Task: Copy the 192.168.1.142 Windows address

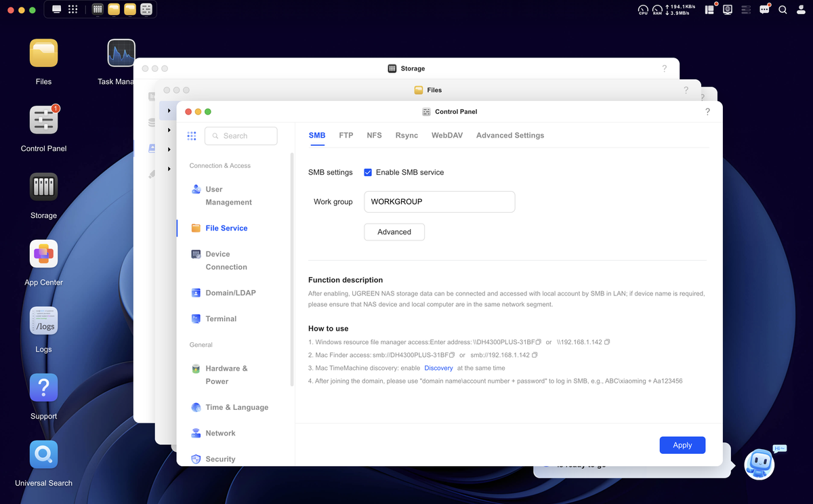Action: click(x=607, y=342)
